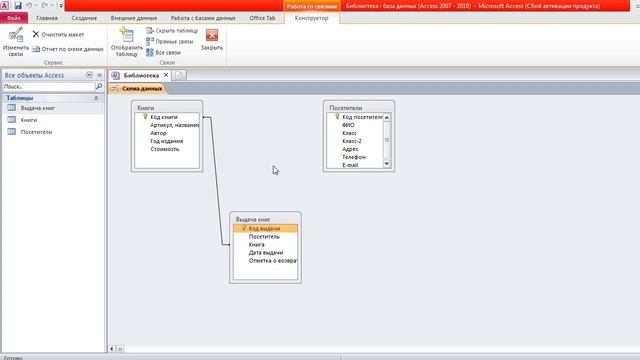Select Год издания field
The width and height of the screenshot is (640, 360).
(167, 141)
